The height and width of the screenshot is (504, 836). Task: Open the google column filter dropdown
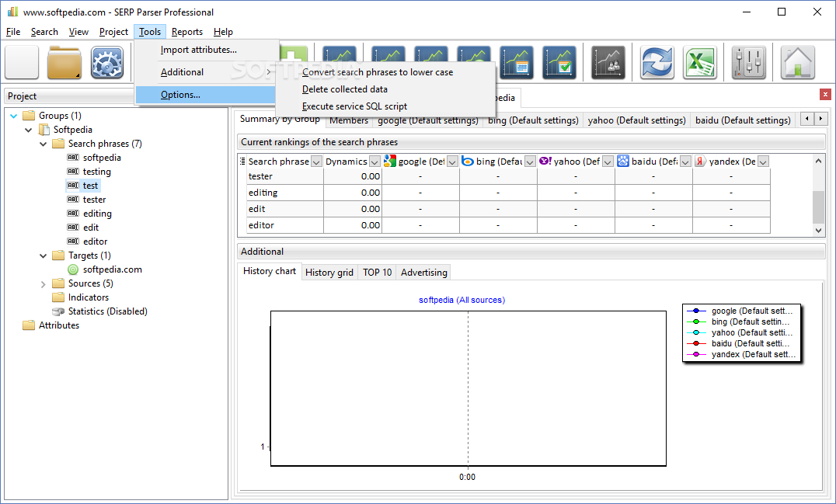[x=452, y=162]
